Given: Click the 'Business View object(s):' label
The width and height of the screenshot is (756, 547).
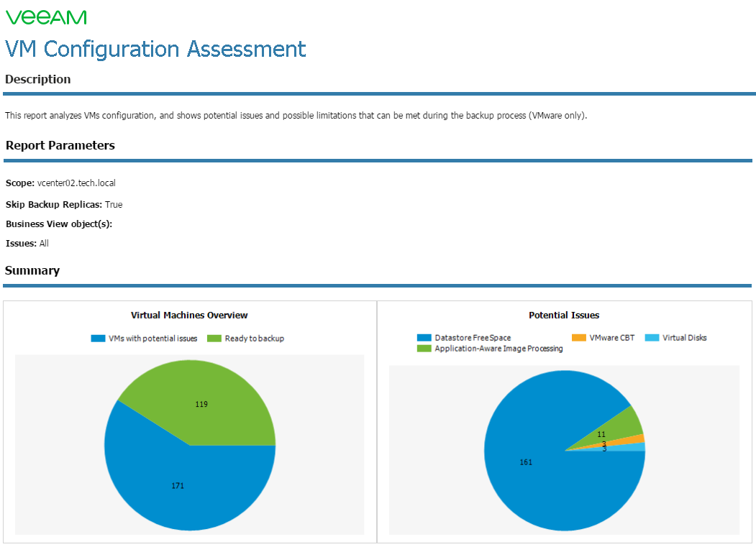Looking at the screenshot, I should 59,224.
